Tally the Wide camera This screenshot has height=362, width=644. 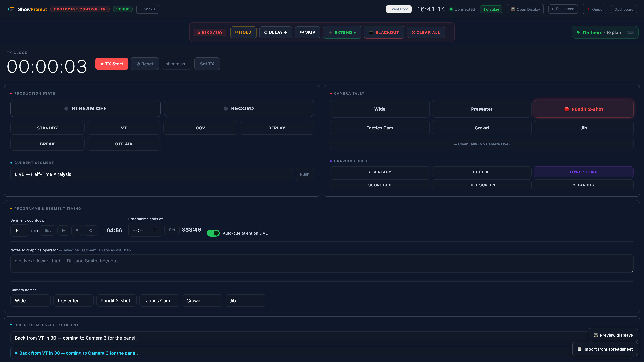(x=380, y=109)
